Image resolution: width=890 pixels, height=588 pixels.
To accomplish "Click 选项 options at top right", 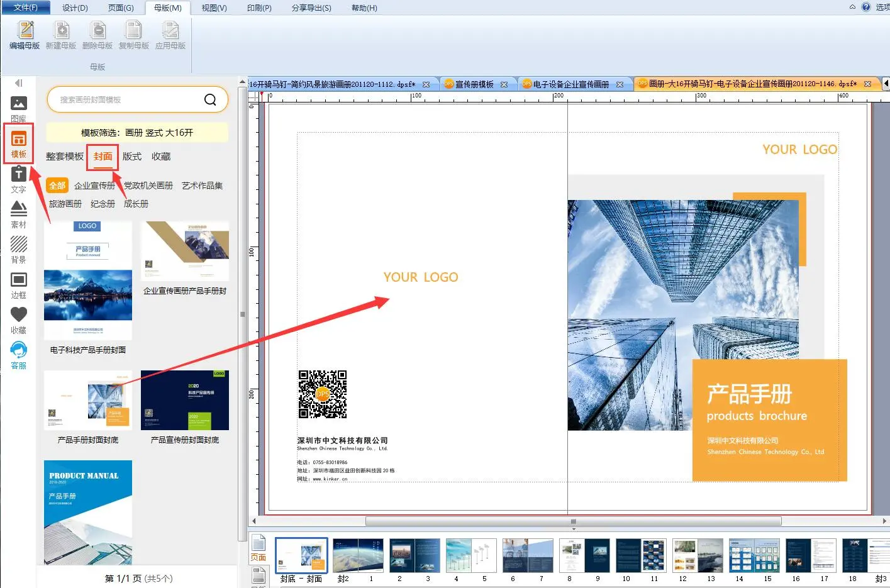I will point(882,8).
